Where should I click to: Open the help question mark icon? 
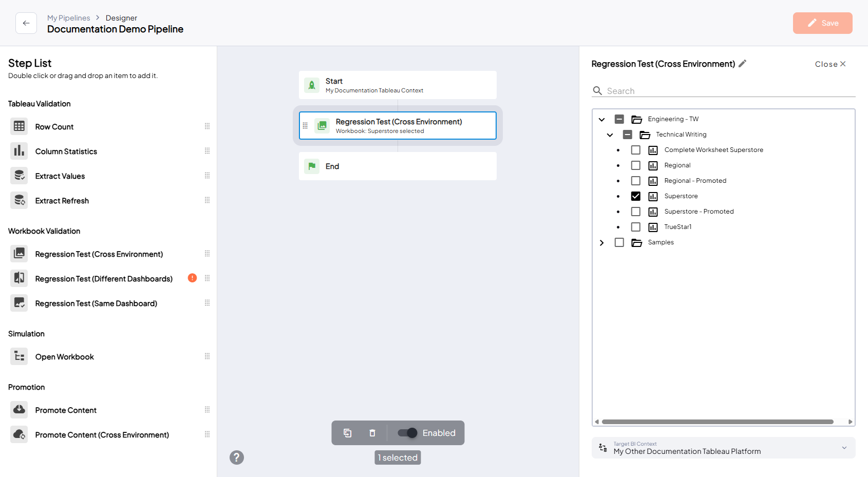click(237, 457)
